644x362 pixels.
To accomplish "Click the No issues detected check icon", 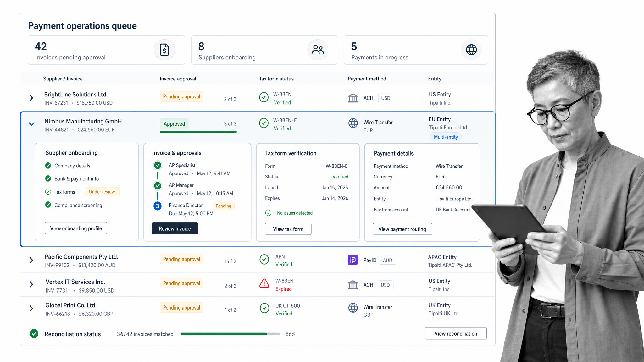I will point(268,213).
